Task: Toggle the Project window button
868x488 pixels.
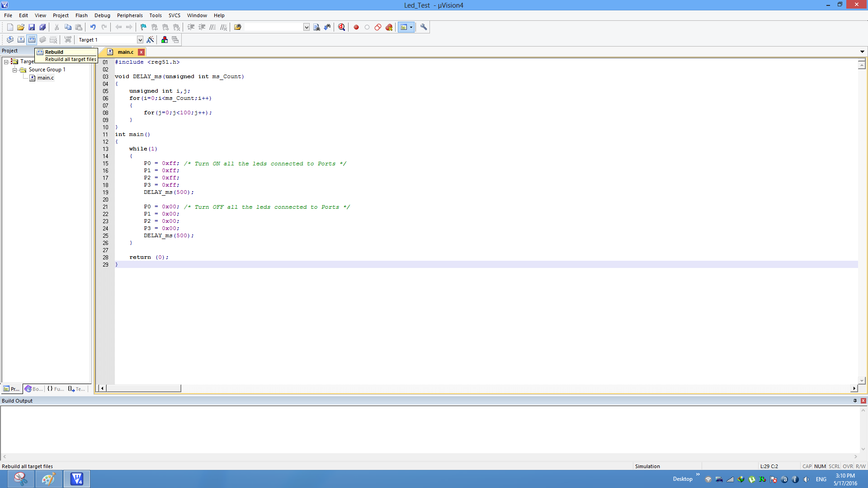Action: tap(404, 27)
